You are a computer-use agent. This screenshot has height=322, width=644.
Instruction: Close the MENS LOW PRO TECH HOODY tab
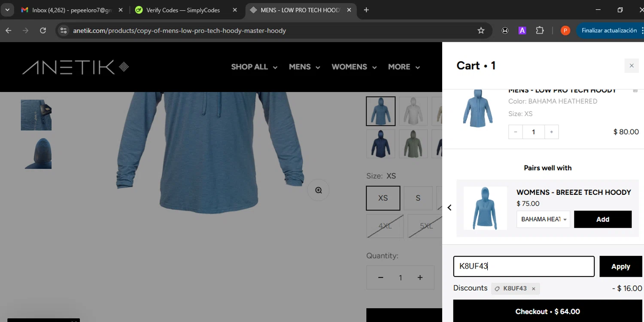point(349,10)
